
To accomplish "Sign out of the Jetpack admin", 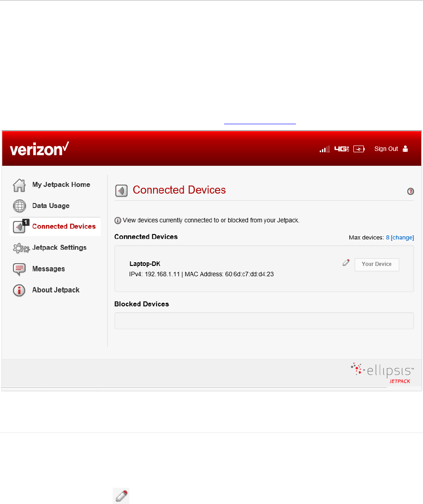I will tap(386, 149).
